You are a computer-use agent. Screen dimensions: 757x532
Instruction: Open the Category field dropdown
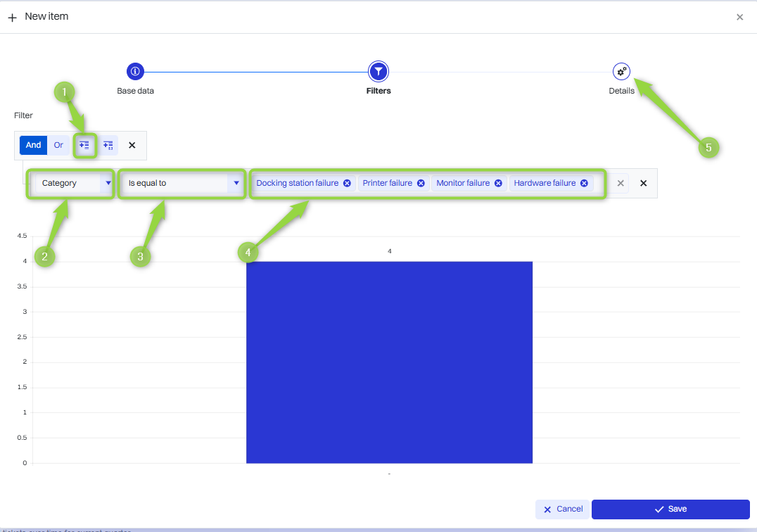click(73, 183)
